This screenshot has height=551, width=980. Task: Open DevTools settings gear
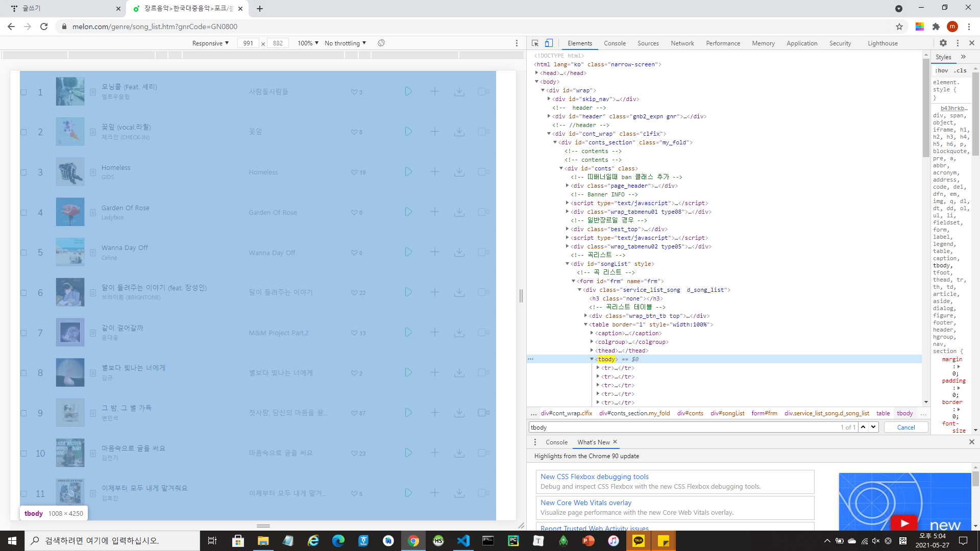[x=943, y=43]
